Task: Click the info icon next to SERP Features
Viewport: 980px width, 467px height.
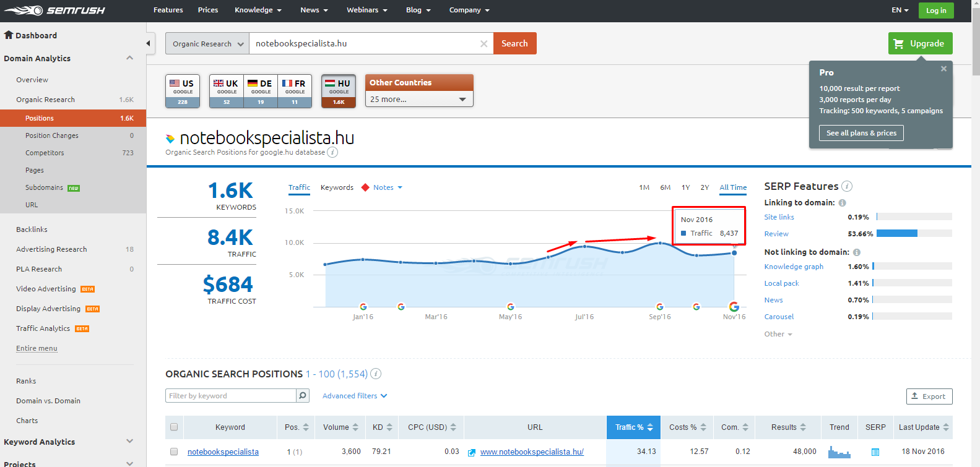Action: tap(847, 186)
